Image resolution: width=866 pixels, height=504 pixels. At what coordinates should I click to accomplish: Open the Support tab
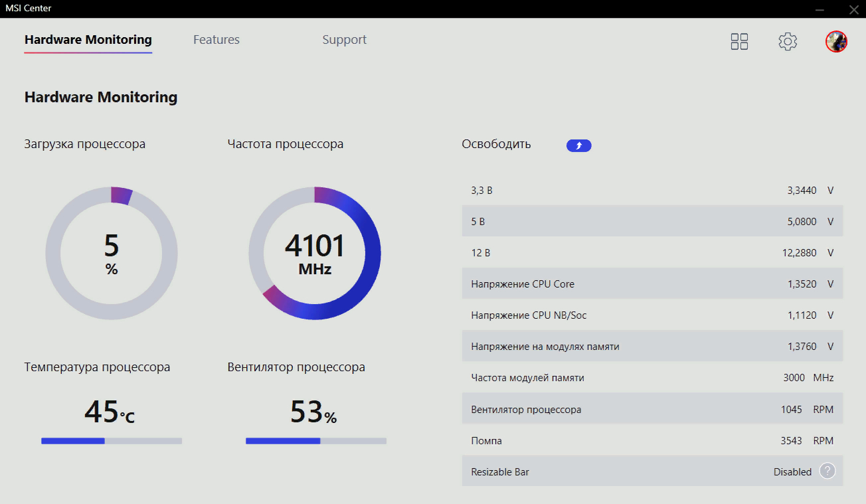click(344, 40)
